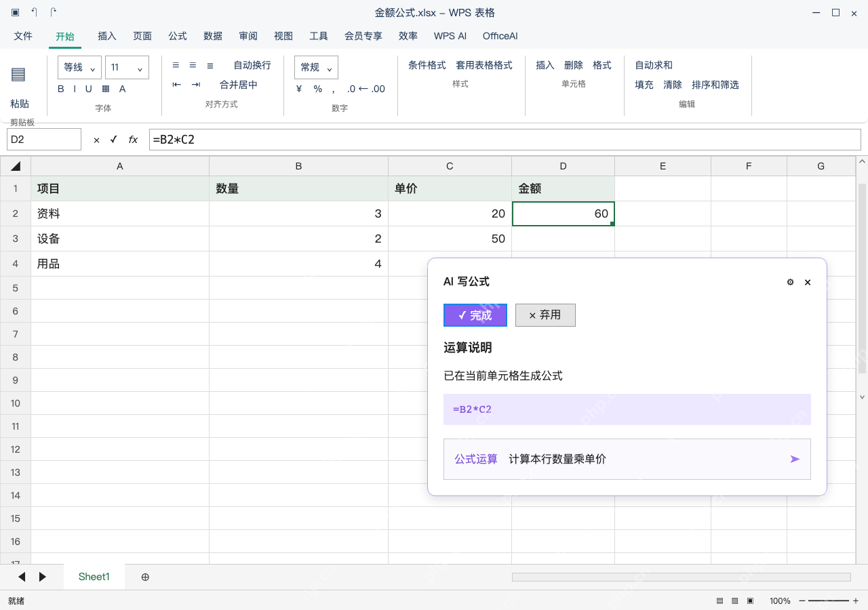Close the AI 写公式 panel
The height and width of the screenshot is (610, 868).
808,282
